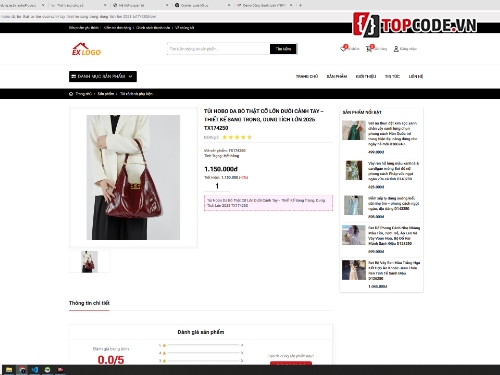500x375 pixels.
Task: Click the main handbag product image
Action: click(x=133, y=177)
